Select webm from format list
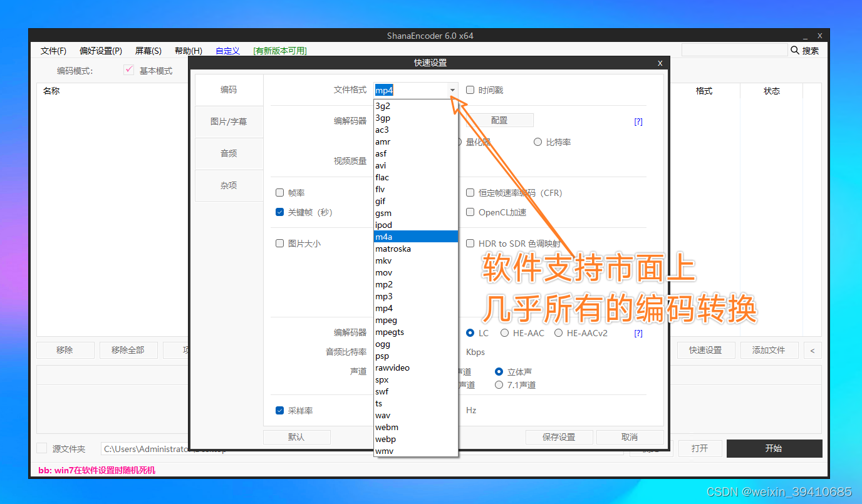 coord(416,427)
